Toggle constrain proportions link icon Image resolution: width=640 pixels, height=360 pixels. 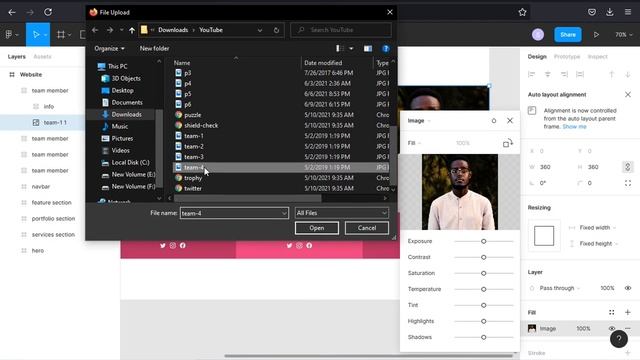[628, 167]
